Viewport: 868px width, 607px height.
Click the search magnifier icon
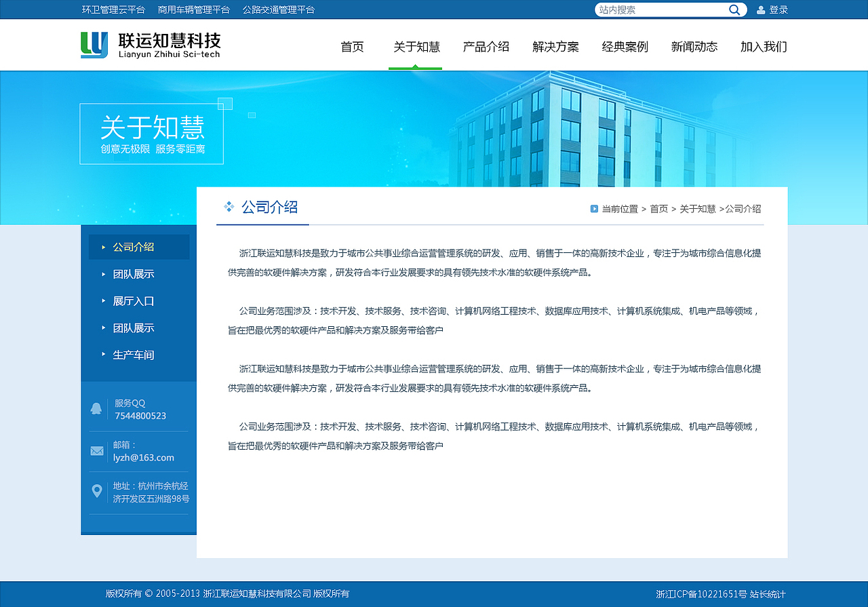pos(734,9)
